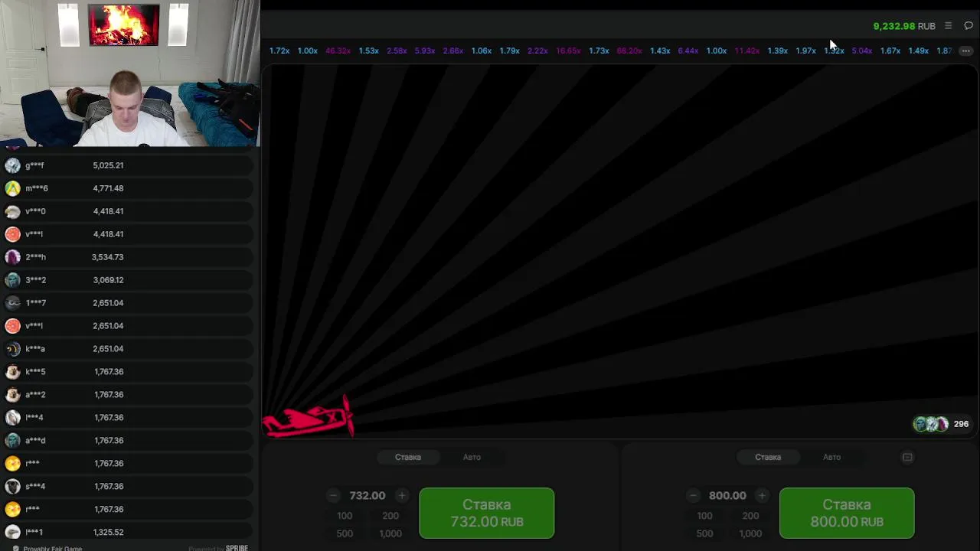This screenshot has height=551, width=980.
Task: Increase the 800.00 bet with plus
Action: coord(762,496)
